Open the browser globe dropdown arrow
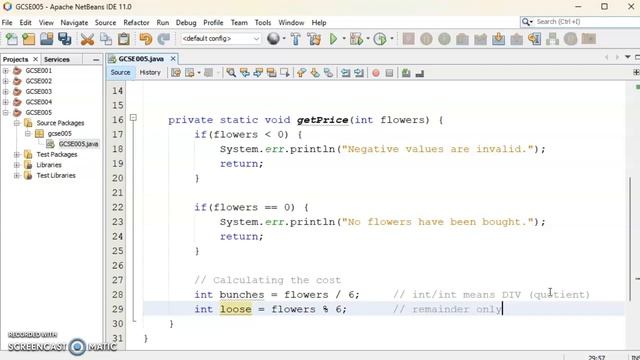Screen dimensions: 640x360 (284, 39)
